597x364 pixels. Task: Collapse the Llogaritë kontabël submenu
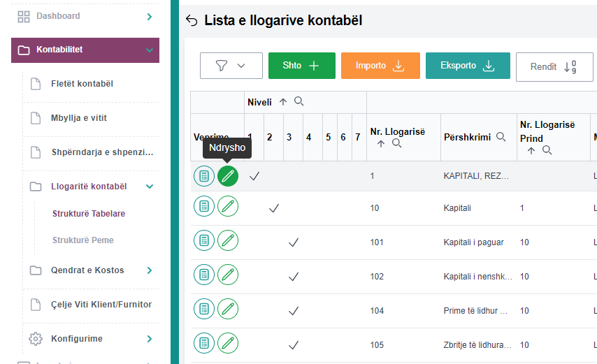pyautogui.click(x=149, y=187)
